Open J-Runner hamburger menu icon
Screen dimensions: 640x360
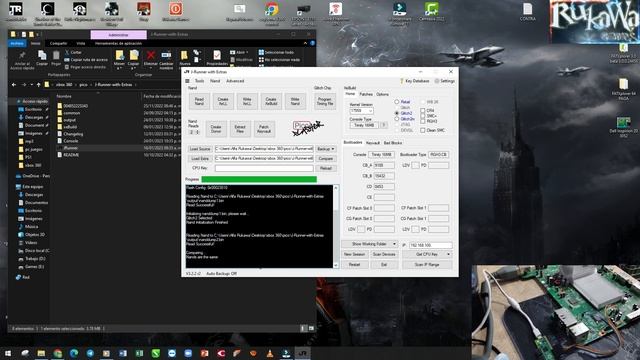tap(187, 81)
